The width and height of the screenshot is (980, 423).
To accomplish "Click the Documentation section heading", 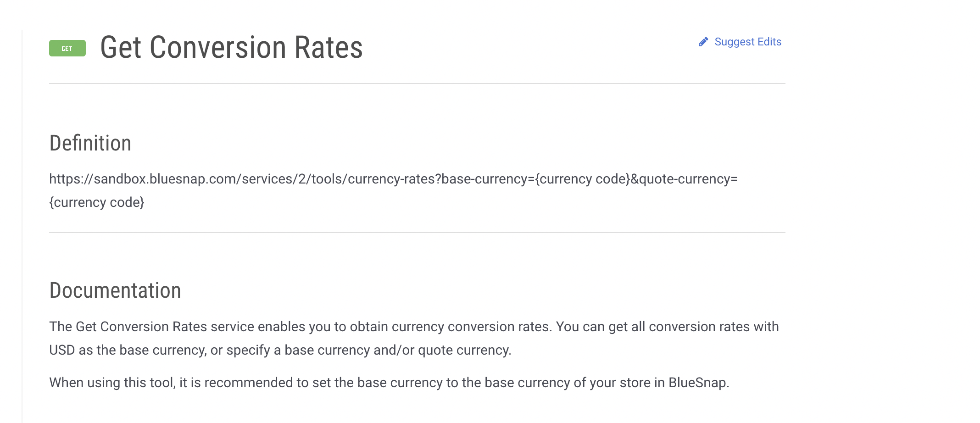I will 115,290.
